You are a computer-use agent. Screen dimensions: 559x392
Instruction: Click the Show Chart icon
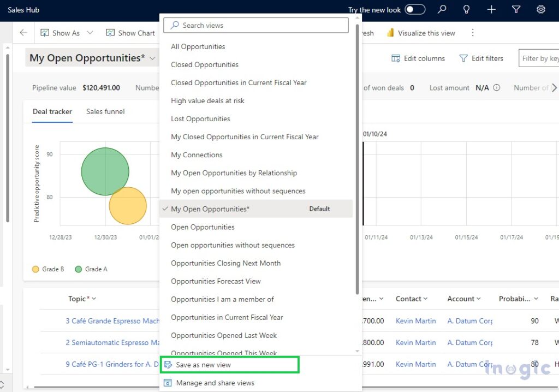[x=111, y=33]
